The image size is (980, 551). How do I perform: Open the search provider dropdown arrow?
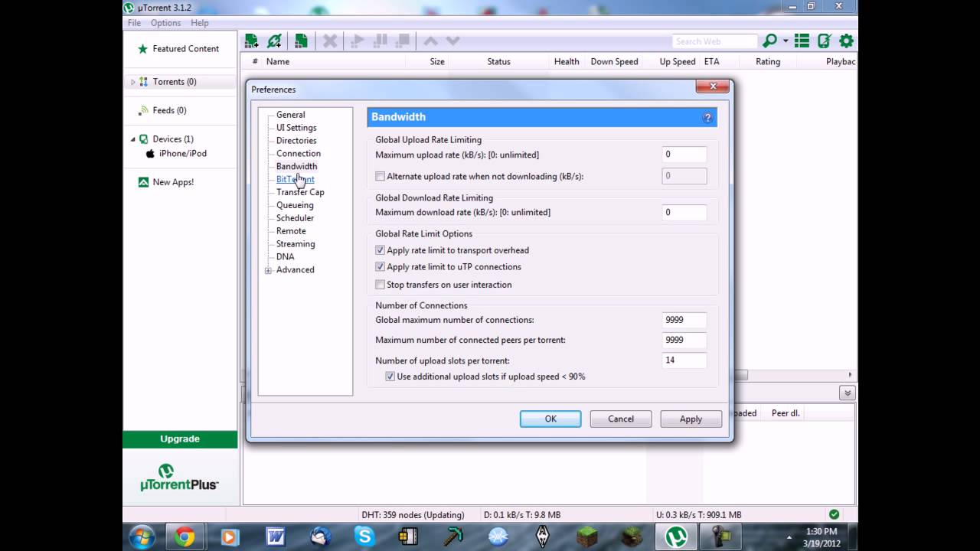coord(785,41)
